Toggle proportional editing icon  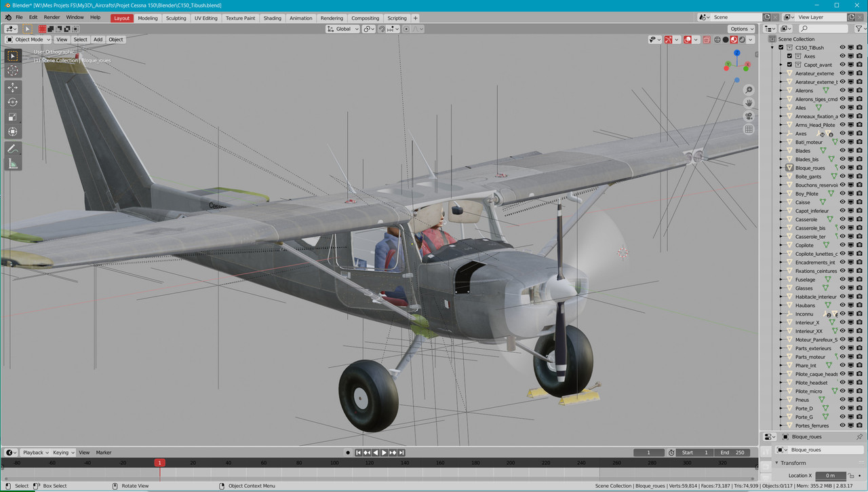406,29
